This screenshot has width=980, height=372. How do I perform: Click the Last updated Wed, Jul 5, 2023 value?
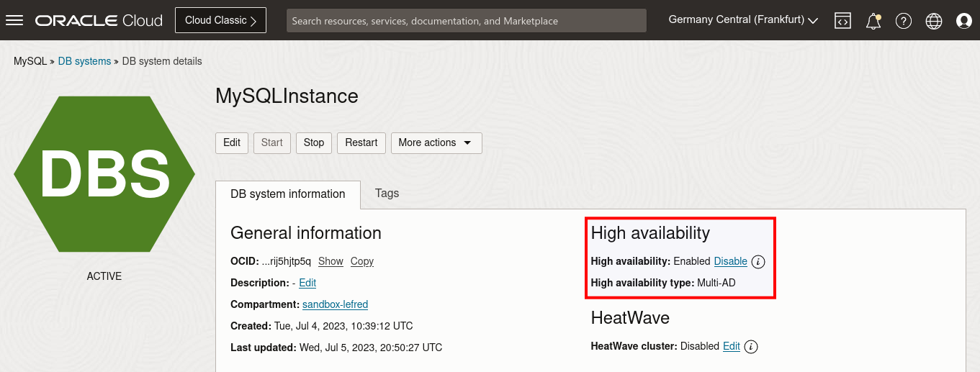(371, 348)
